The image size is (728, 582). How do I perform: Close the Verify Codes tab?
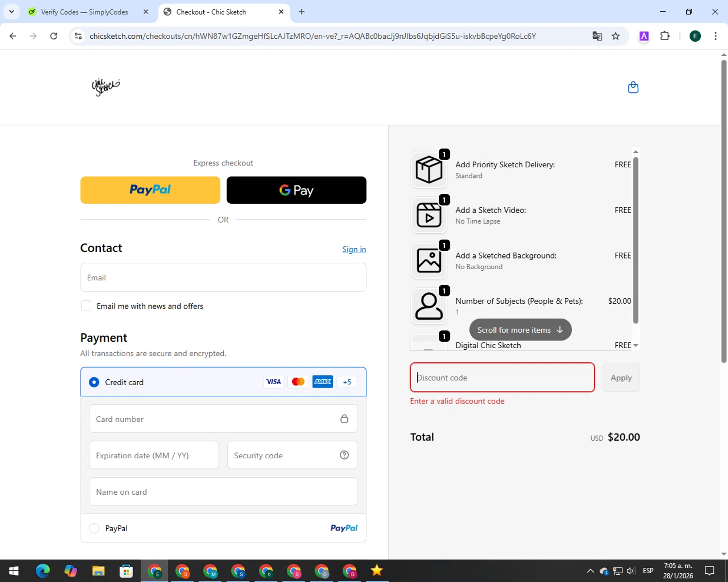pyautogui.click(x=146, y=12)
